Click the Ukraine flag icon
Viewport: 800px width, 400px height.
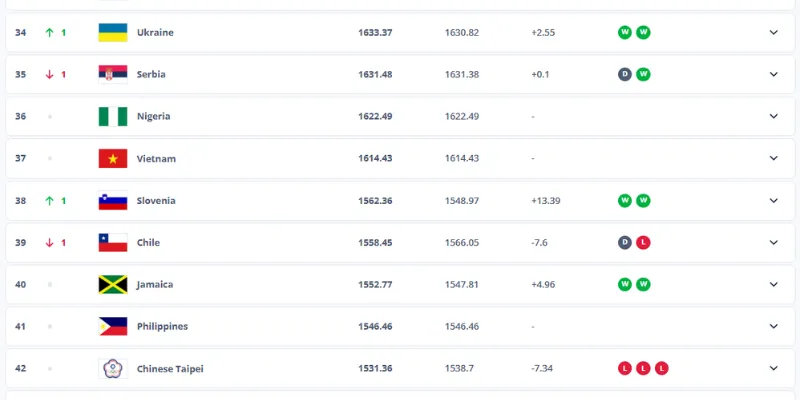112,32
